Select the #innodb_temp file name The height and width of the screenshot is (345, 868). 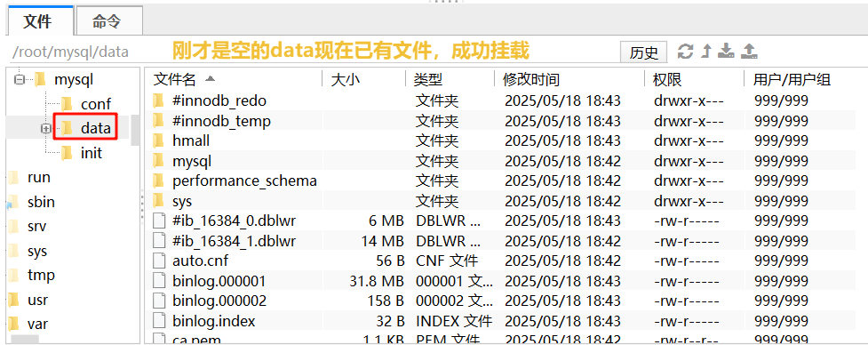point(221,121)
